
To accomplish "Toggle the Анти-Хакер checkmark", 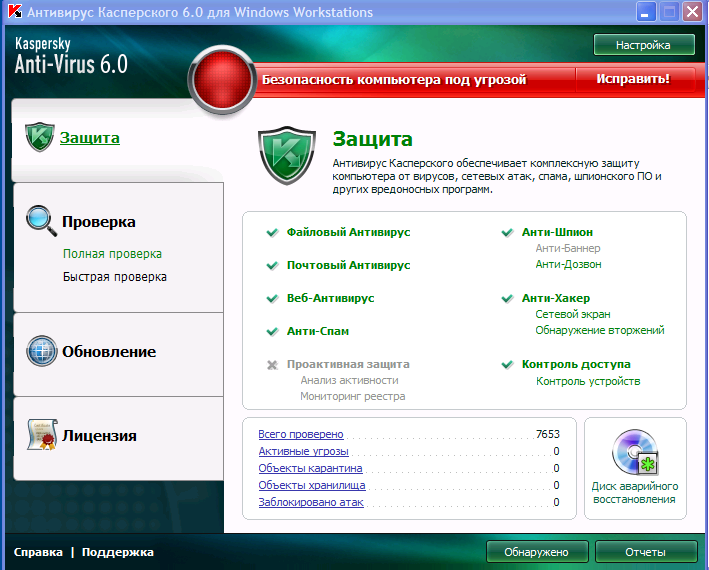I will point(507,298).
